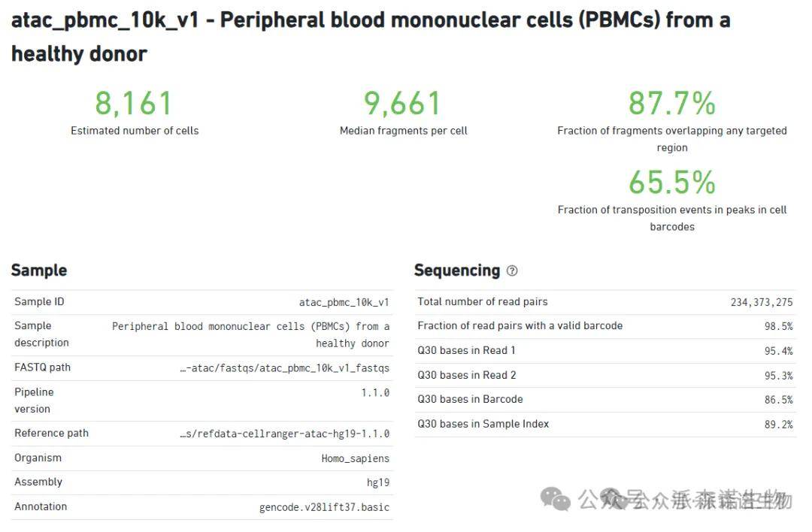
Task: Click the 87.7% targeted region metric
Action: pos(671,104)
